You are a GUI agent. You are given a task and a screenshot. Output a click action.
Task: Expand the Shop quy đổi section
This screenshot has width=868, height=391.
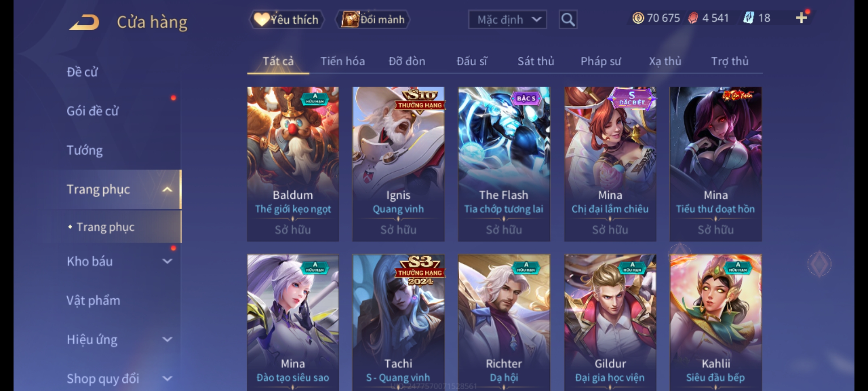167,379
